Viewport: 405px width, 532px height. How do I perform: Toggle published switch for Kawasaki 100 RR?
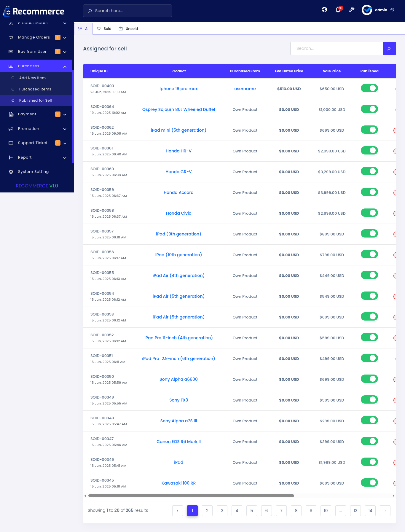pos(369,483)
